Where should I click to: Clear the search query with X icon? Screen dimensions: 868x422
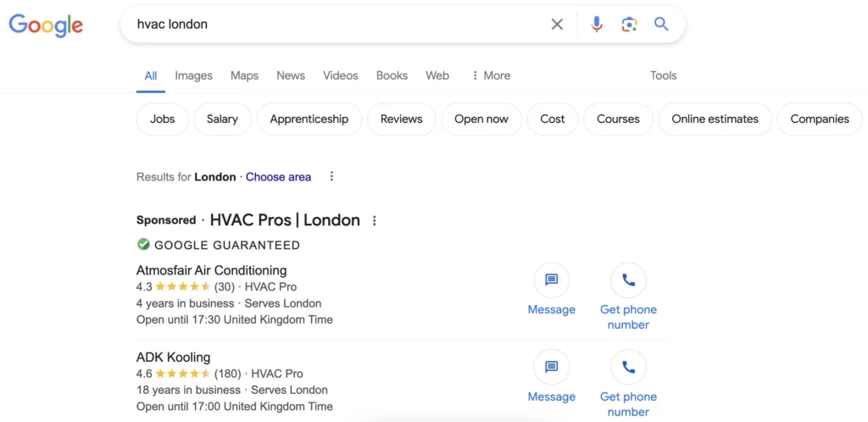click(557, 25)
